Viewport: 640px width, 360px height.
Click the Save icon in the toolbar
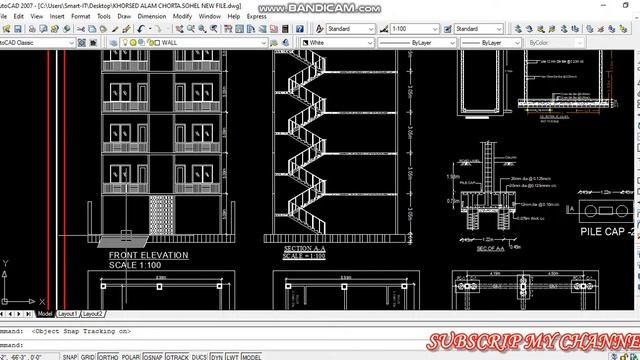18,29
